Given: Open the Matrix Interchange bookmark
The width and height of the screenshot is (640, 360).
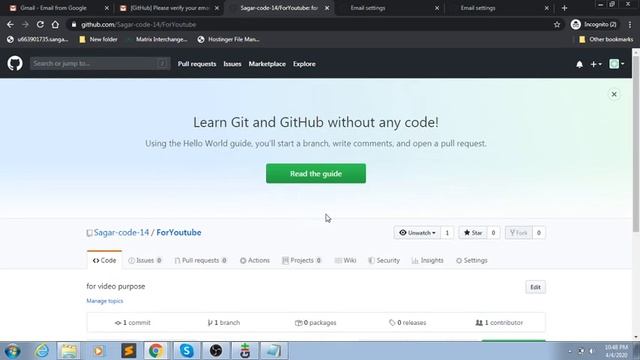Looking at the screenshot, I should 158,39.
